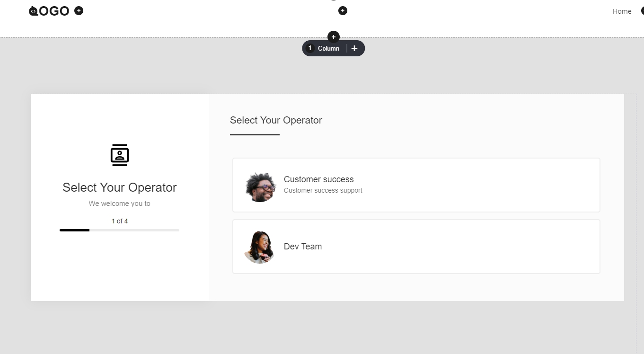
Task: Click the operator contact card icon
Action: click(x=120, y=155)
